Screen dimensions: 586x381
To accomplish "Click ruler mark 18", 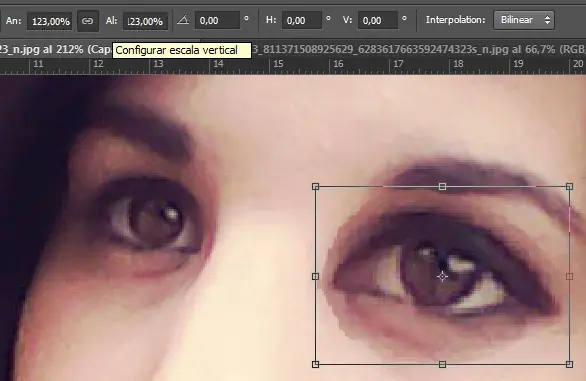I will click(x=458, y=64).
